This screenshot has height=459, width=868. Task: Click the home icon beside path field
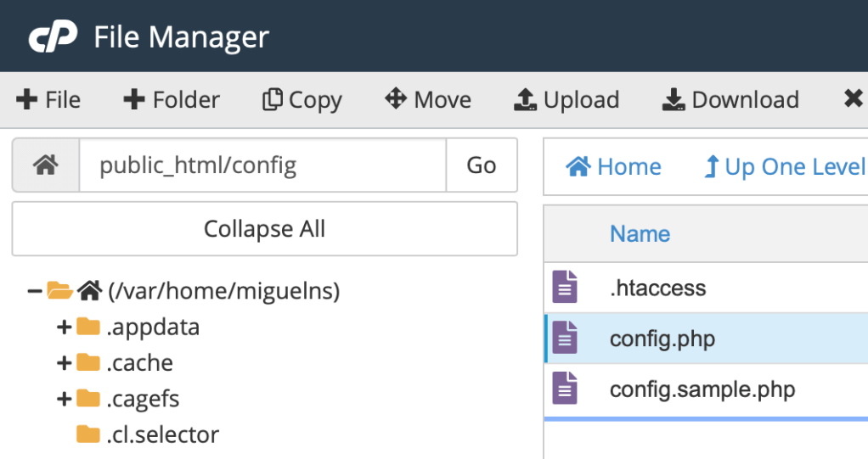pos(45,165)
